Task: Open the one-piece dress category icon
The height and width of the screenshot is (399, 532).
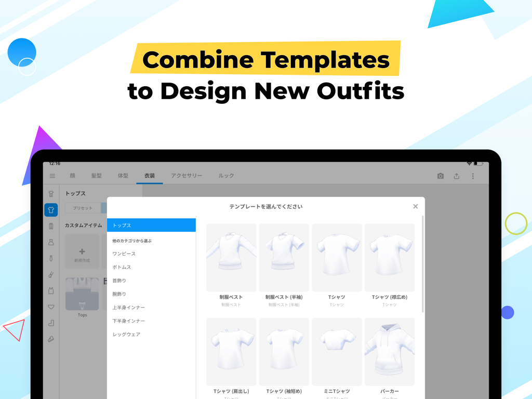Action: pos(50,242)
